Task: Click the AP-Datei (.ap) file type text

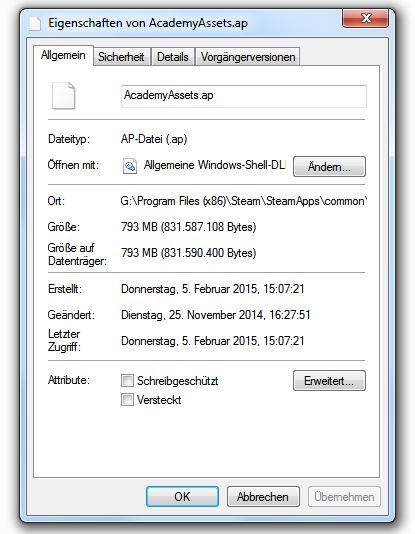Action: click(x=154, y=139)
